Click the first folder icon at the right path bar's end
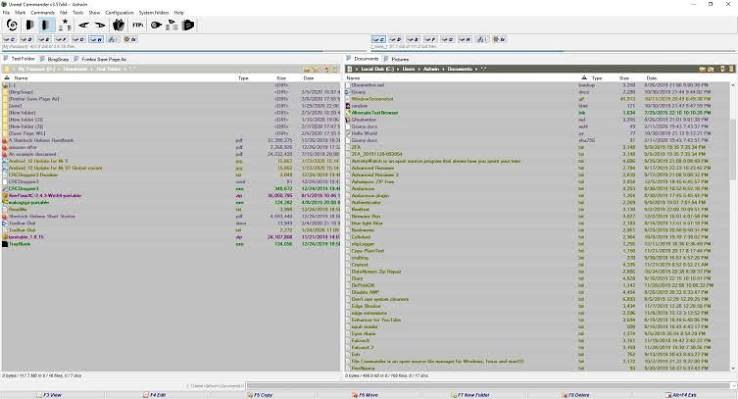 (702, 69)
